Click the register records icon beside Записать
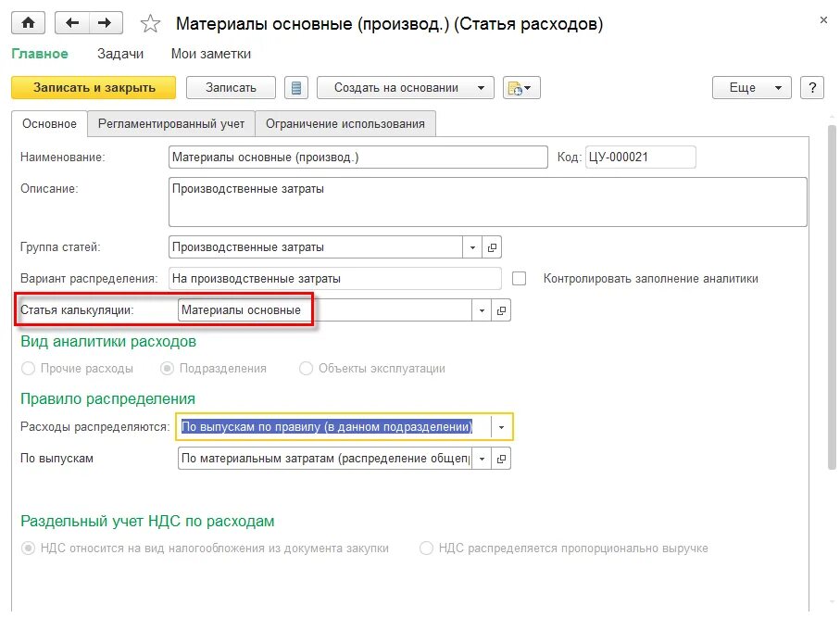 (295, 87)
